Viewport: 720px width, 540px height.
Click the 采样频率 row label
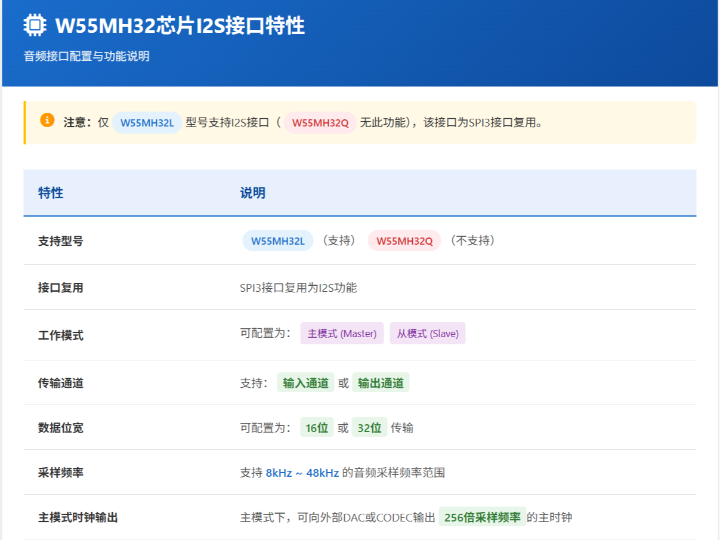(x=60, y=472)
